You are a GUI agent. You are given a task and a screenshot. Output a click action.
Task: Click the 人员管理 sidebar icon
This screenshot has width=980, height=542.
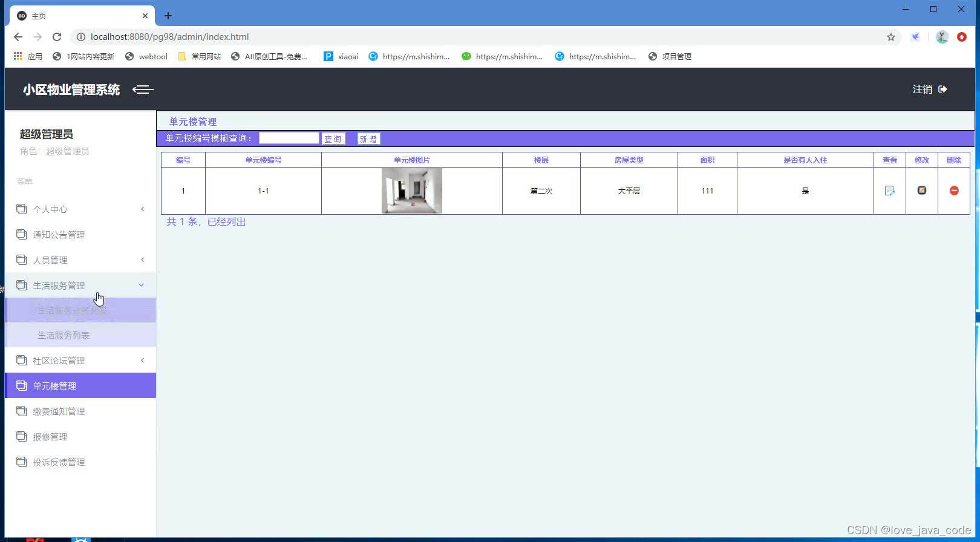click(22, 260)
